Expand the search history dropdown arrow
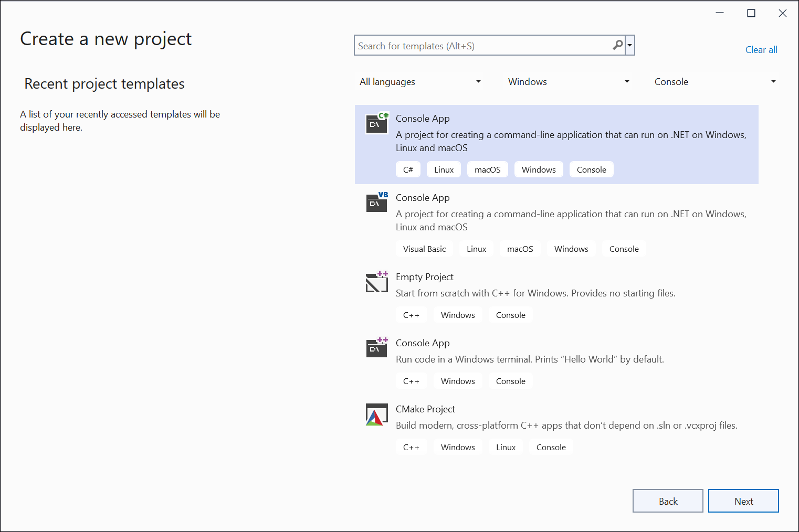 click(x=629, y=46)
